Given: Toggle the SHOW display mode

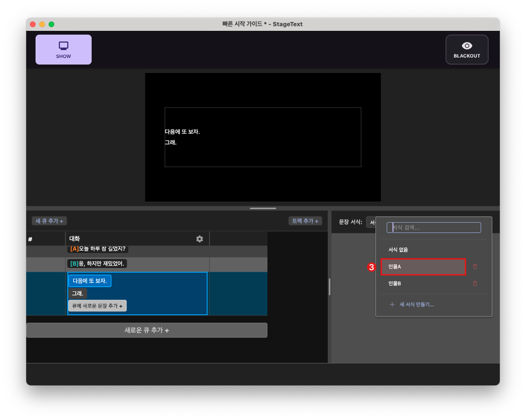Looking at the screenshot, I should coord(63,49).
